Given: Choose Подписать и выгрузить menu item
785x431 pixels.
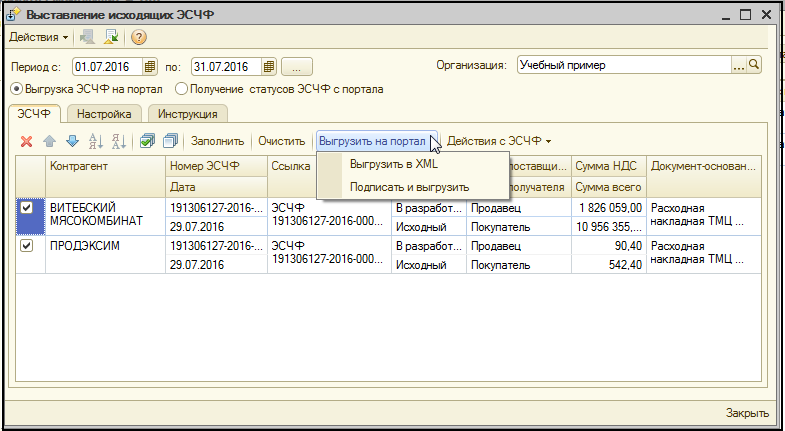Looking at the screenshot, I should [x=409, y=187].
